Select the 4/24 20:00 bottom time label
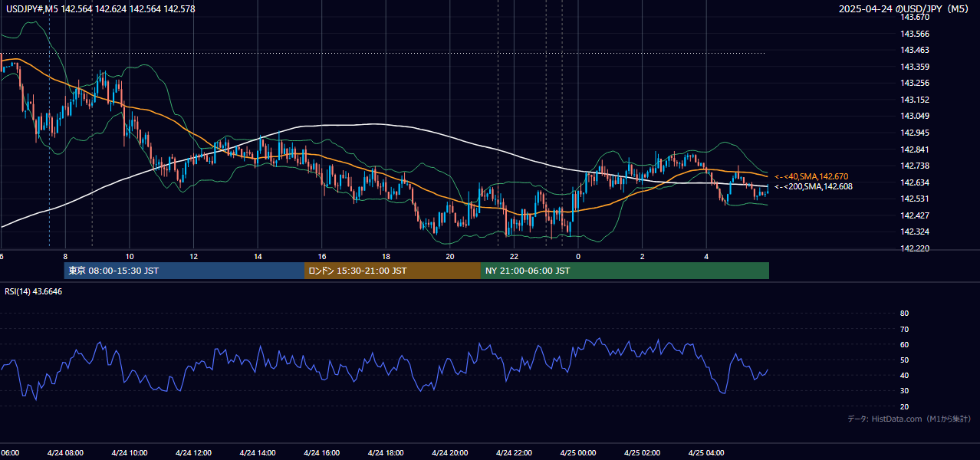 pyautogui.click(x=450, y=452)
